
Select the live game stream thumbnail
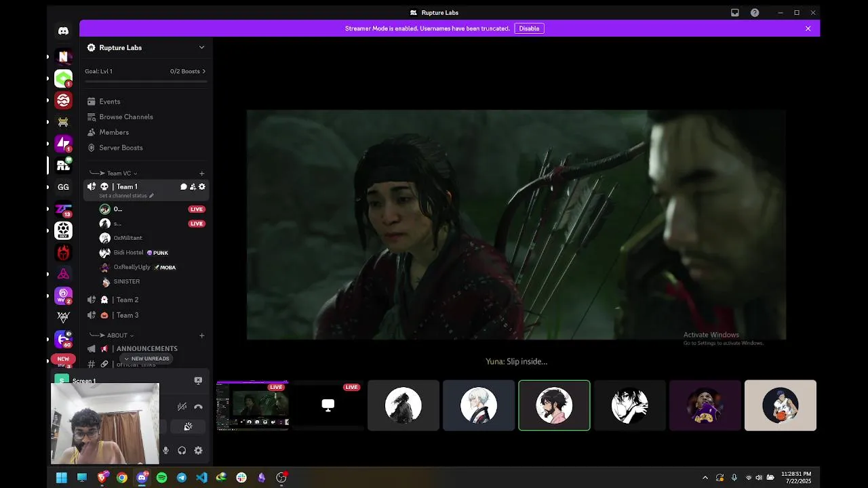tap(252, 405)
